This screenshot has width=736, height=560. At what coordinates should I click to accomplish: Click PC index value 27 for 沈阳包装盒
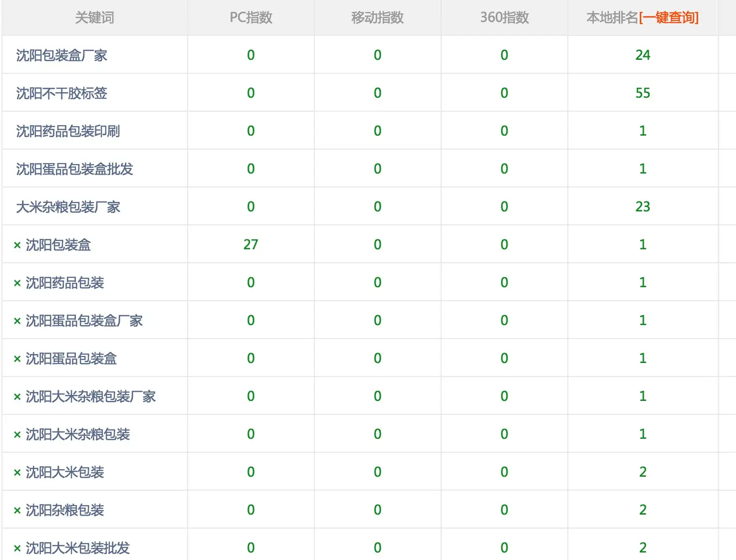(x=251, y=244)
